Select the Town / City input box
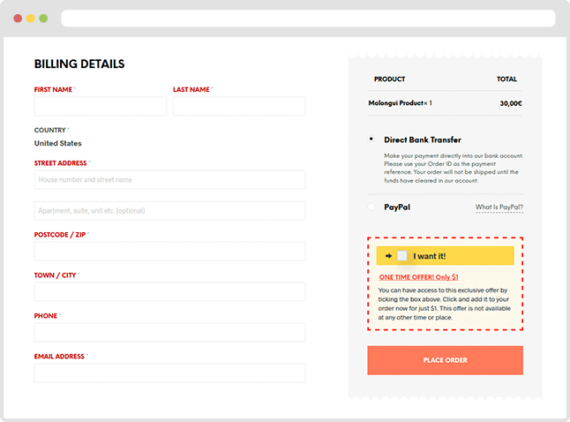The height and width of the screenshot is (422, 570). 170,292
